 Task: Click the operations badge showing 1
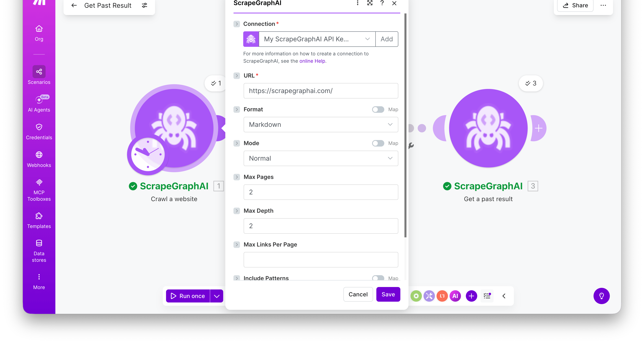point(216,83)
